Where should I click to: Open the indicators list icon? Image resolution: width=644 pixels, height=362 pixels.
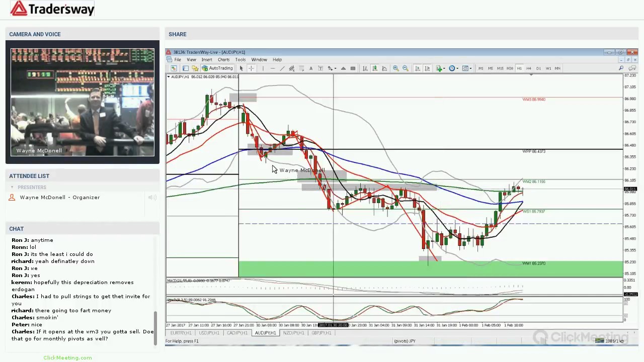coord(439,68)
